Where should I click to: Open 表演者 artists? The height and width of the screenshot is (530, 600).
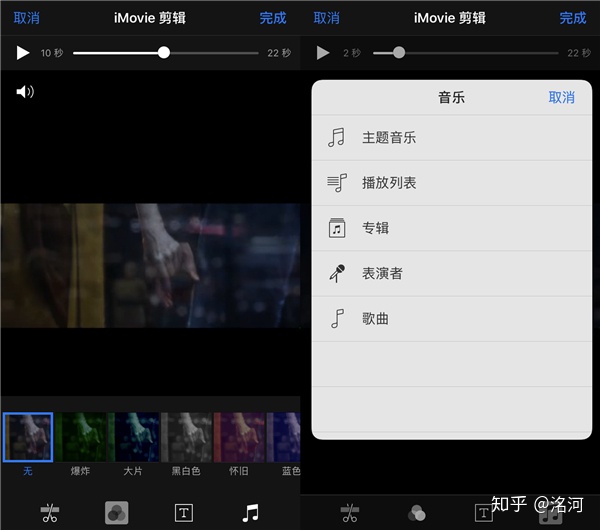[x=452, y=274]
